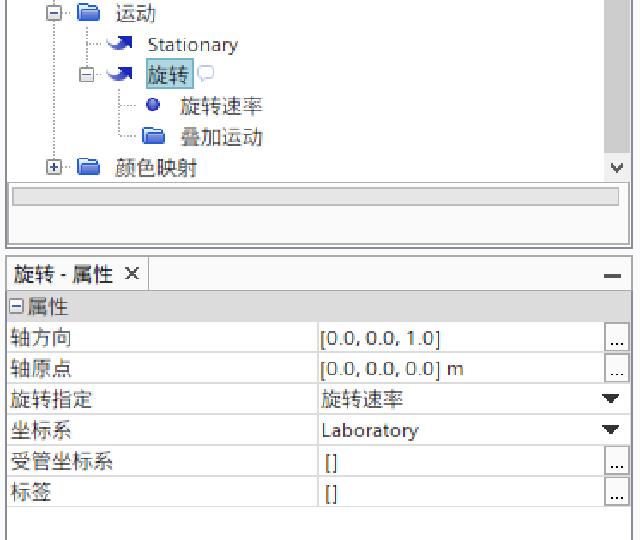
Task: Click the 轴方向 value field
Action: [x=460, y=338]
